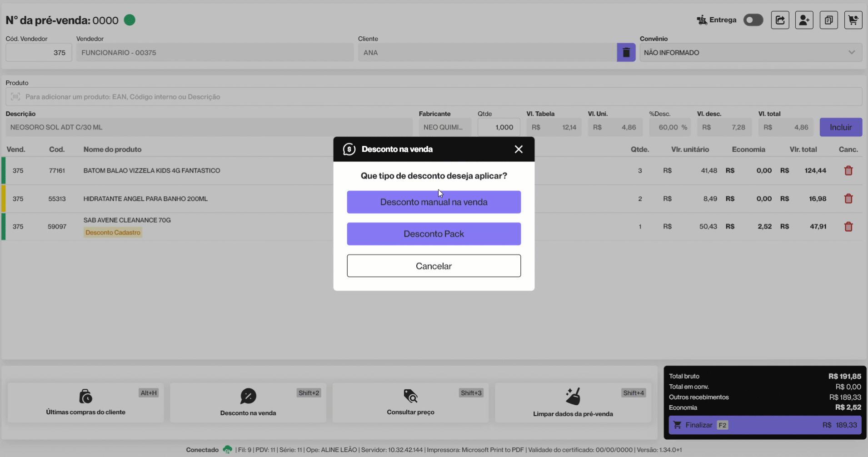Click the Incluir button

(x=841, y=127)
